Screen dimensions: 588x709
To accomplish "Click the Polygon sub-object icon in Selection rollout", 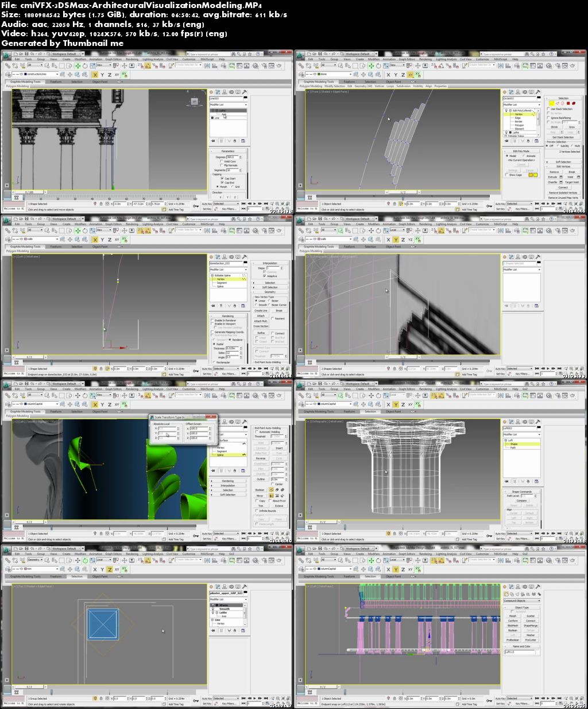I will 569,103.
